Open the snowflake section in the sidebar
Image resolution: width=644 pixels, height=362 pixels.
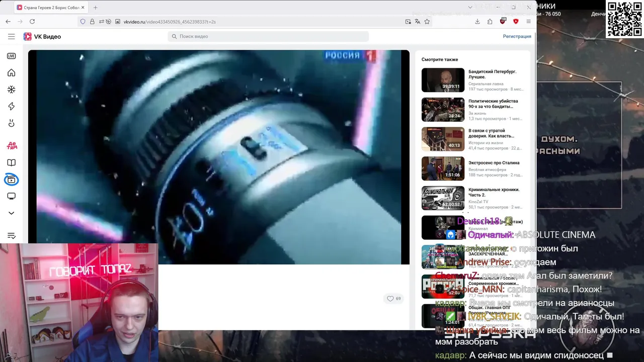coord(11,89)
